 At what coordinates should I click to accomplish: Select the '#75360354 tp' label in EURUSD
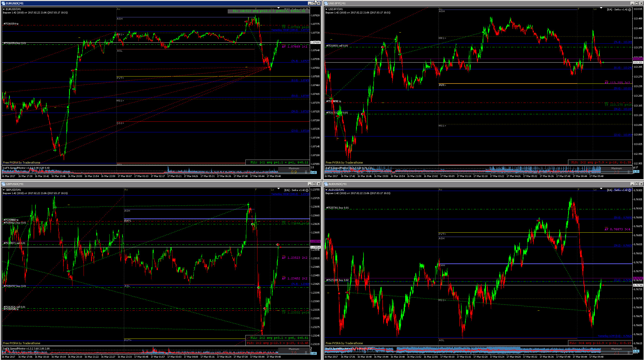[11, 24]
